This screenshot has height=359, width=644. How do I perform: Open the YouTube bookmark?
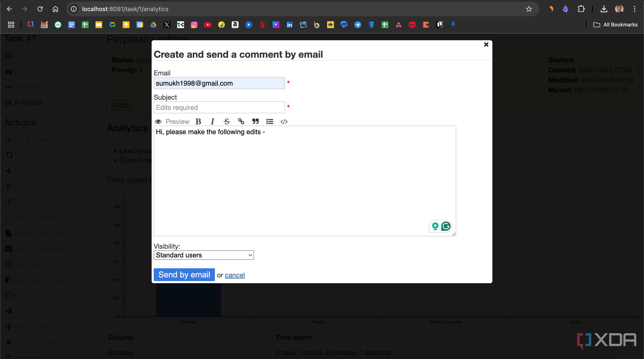(208, 24)
